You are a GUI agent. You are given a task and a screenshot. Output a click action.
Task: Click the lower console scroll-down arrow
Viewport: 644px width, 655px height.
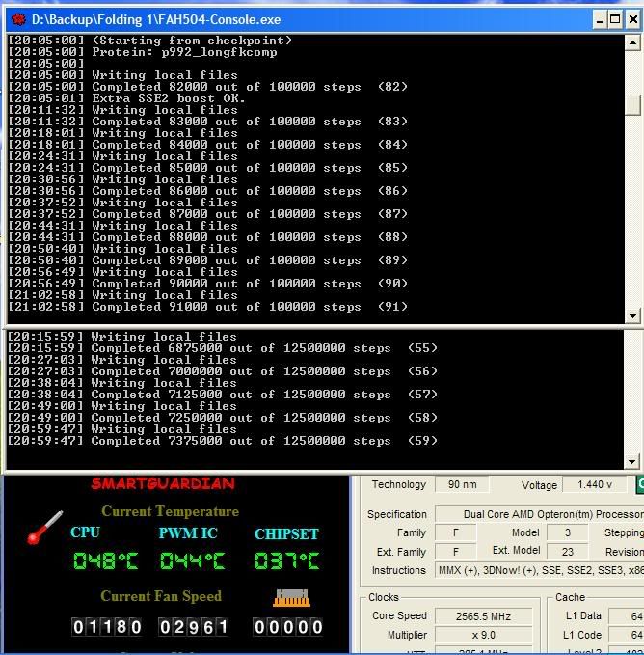(631, 462)
